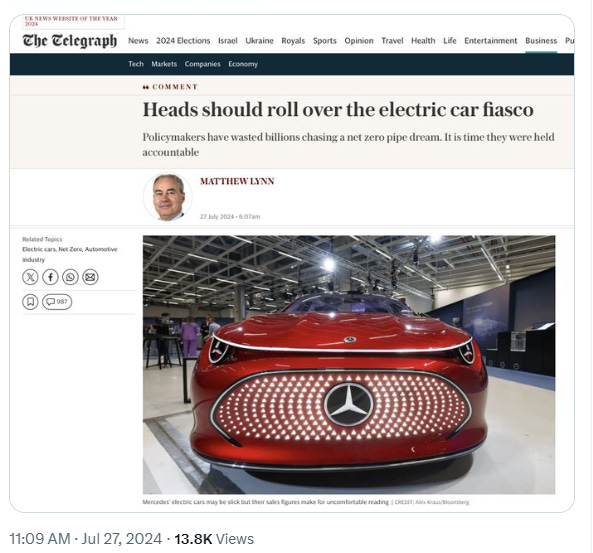The width and height of the screenshot is (593, 553).
Task: Go to Ukraine section
Action: click(x=259, y=41)
